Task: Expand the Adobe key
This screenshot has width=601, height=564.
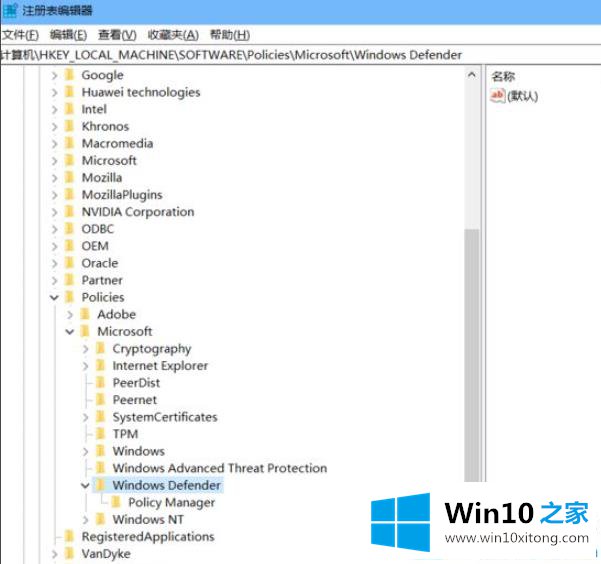Action: (70, 315)
